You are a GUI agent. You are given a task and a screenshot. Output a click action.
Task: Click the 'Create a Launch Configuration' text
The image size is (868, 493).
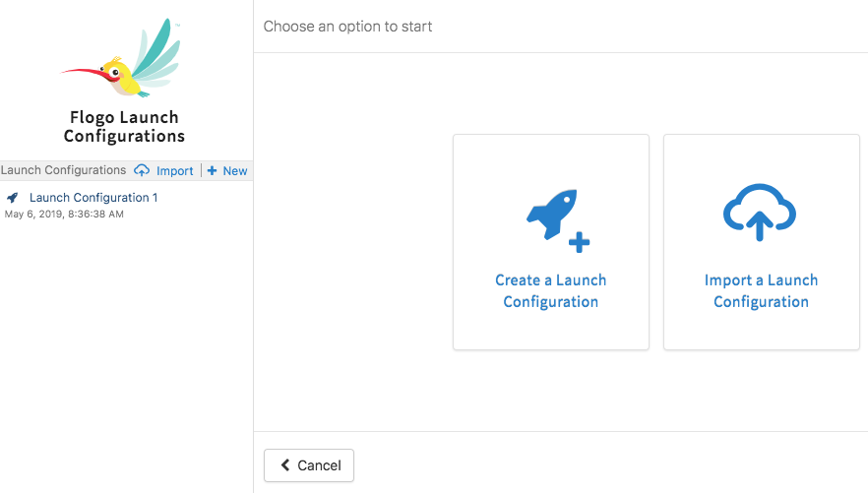tap(551, 291)
